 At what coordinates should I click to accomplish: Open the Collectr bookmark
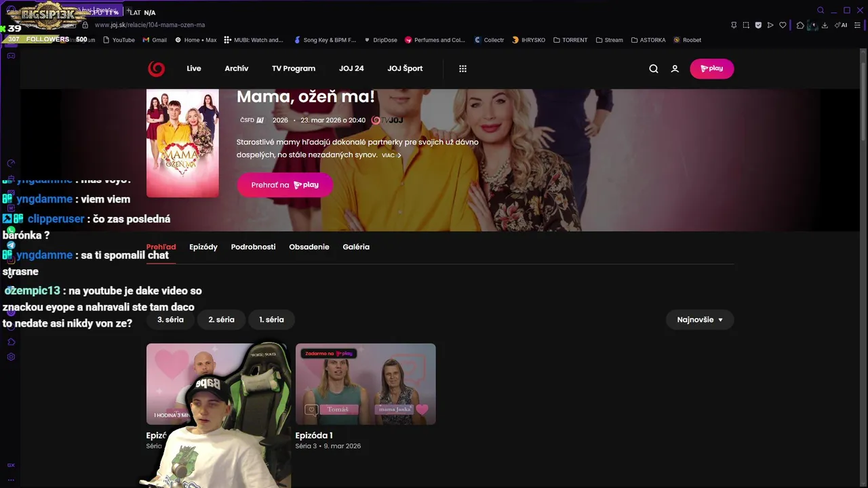[489, 40]
